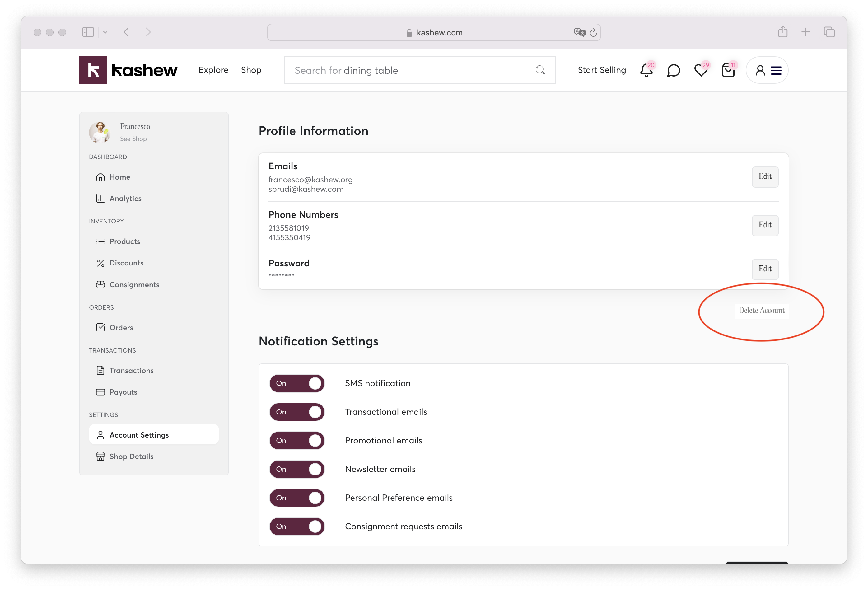Disable Promotional emails toggle
The image size is (868, 590).
(x=297, y=441)
